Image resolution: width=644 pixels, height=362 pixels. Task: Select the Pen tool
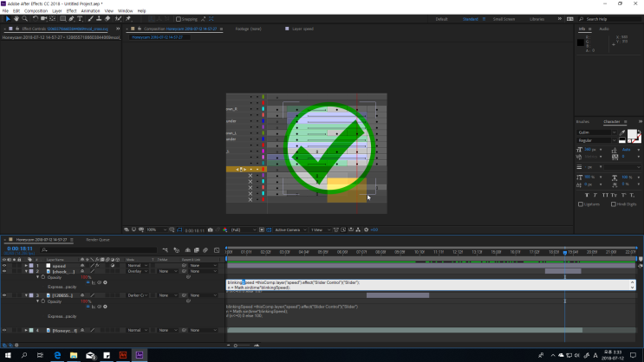click(x=71, y=19)
